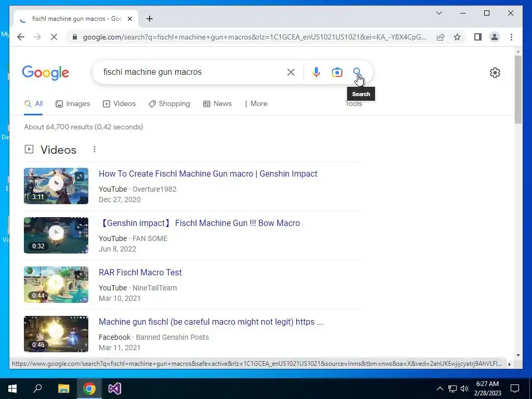The height and width of the screenshot is (399, 532).
Task: Open the tab search chevron
Action: coord(438,13)
